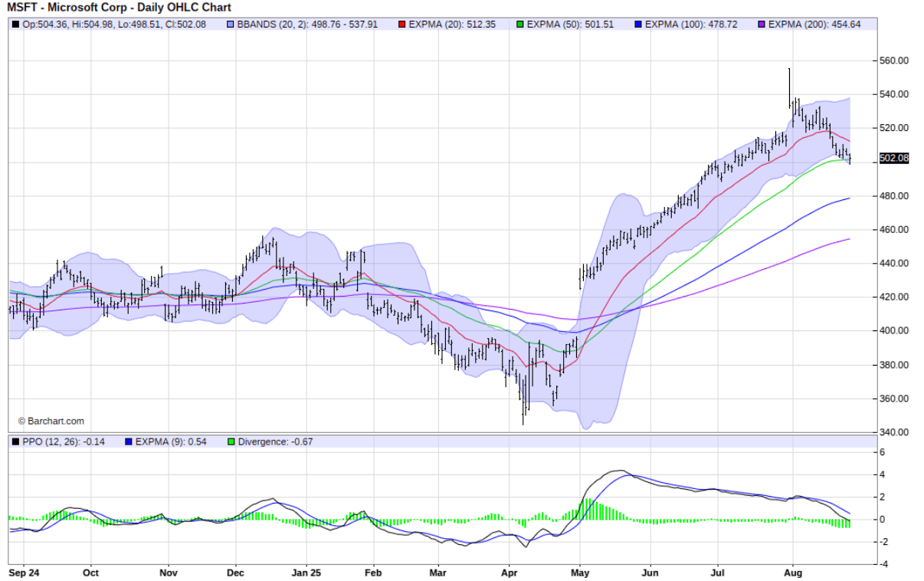Click the PPO axis label 6
924x581 pixels.
[882, 453]
